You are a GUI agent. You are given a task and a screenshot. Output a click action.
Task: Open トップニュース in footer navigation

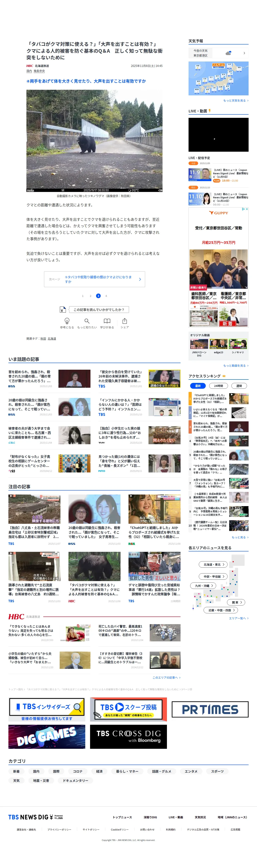122,817
